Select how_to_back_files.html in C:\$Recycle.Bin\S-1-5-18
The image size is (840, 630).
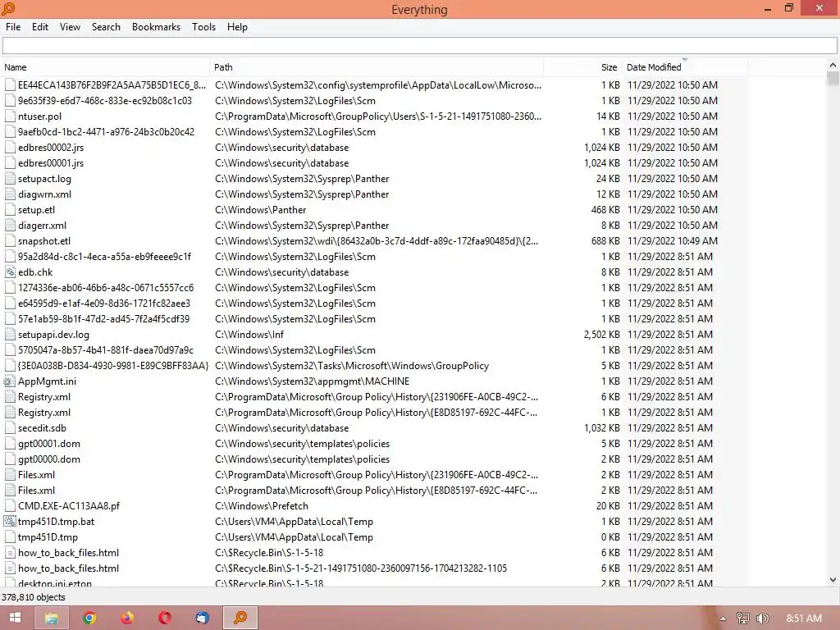click(69, 552)
